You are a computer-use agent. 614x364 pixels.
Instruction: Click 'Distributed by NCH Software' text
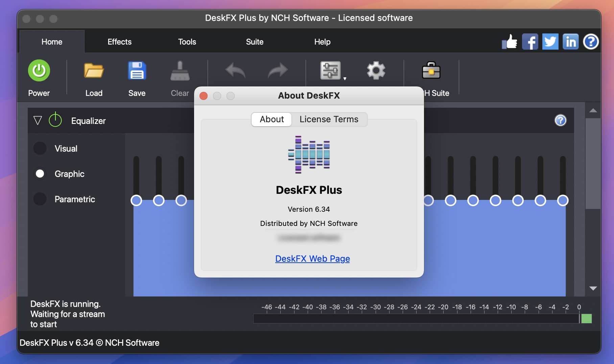click(309, 224)
